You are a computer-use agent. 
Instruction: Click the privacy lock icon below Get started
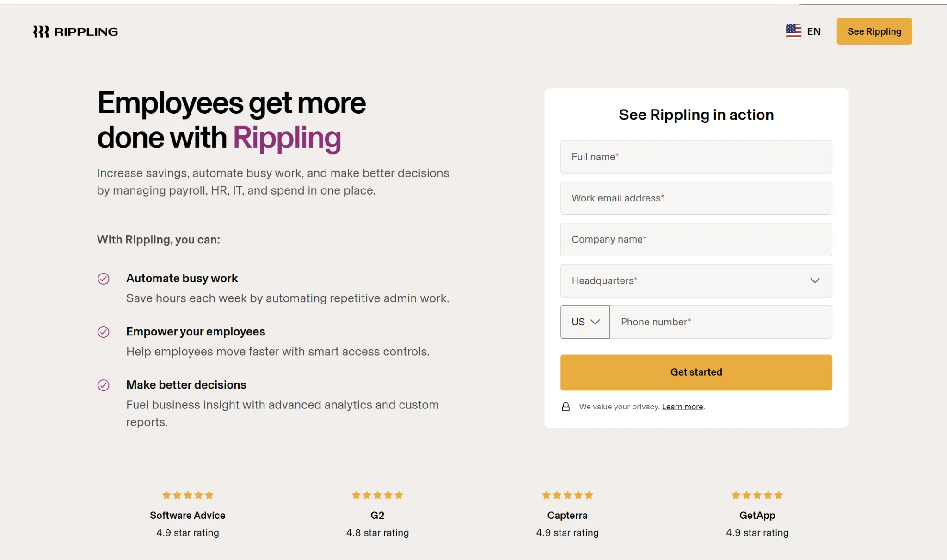point(566,407)
